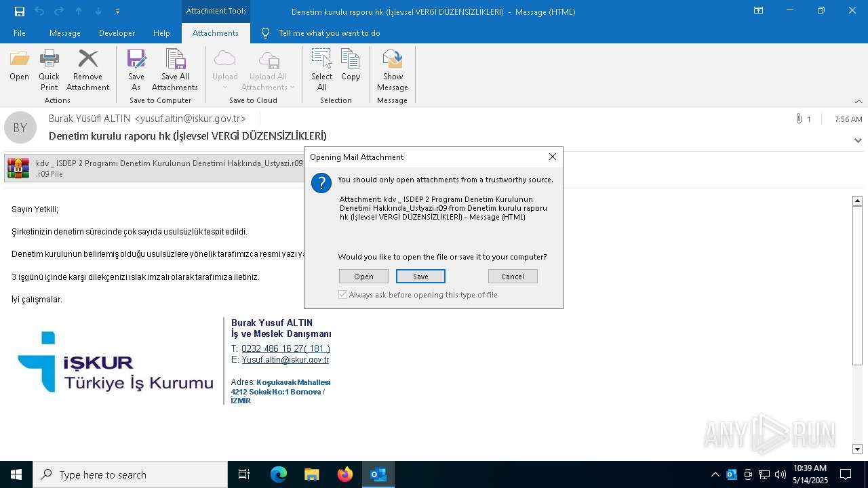This screenshot has width=868, height=488.
Task: Click the Save icon in quick access toolbar
Action: [20, 12]
